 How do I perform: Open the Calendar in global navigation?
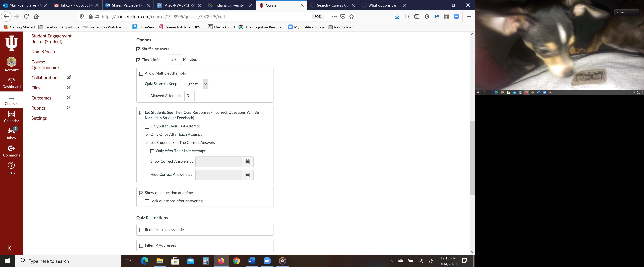tap(12, 117)
